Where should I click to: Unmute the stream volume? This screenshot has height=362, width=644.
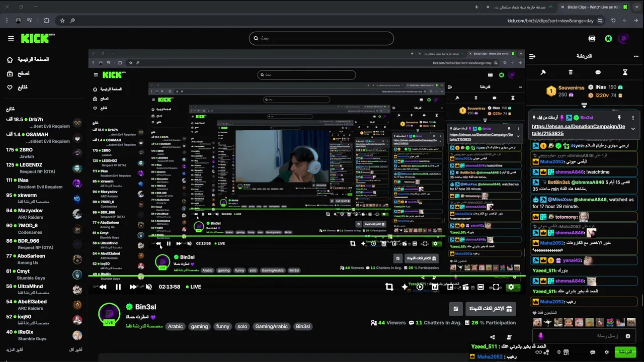point(148,287)
